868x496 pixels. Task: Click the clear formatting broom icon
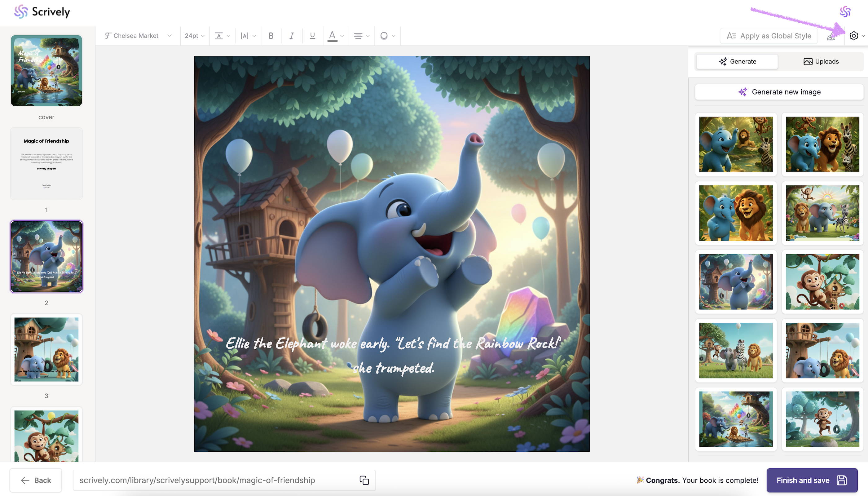(x=831, y=37)
